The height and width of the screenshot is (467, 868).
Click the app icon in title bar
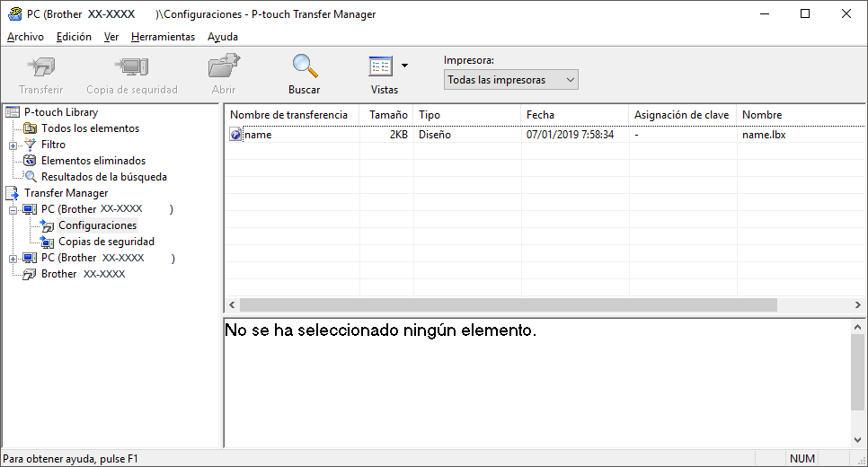14,13
